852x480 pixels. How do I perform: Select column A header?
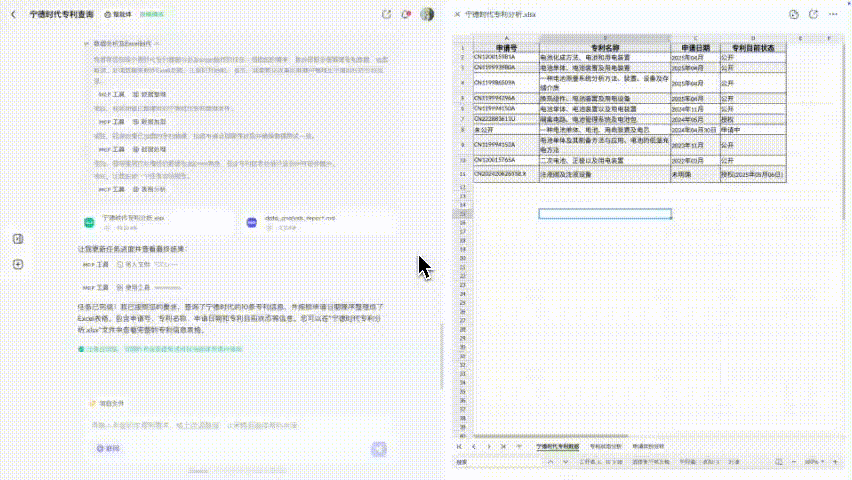pos(506,39)
